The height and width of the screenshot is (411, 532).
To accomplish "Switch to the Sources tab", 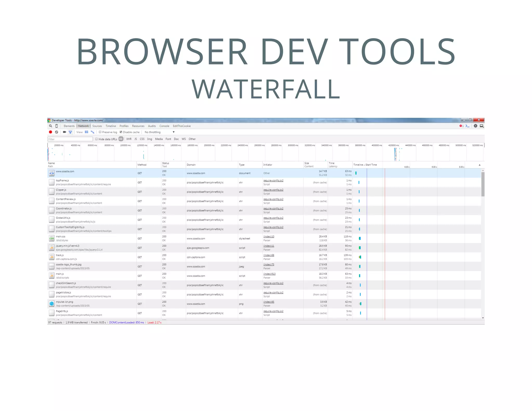I will point(97,126).
